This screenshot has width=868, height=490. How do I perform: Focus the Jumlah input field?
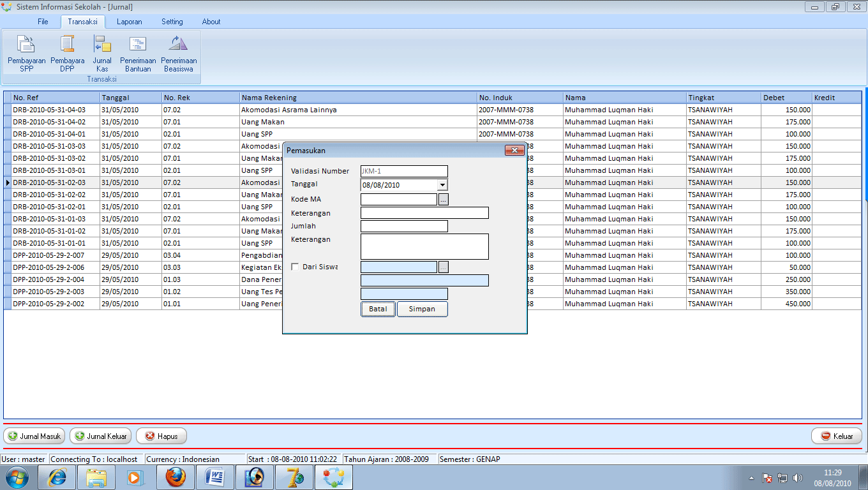[x=404, y=226]
